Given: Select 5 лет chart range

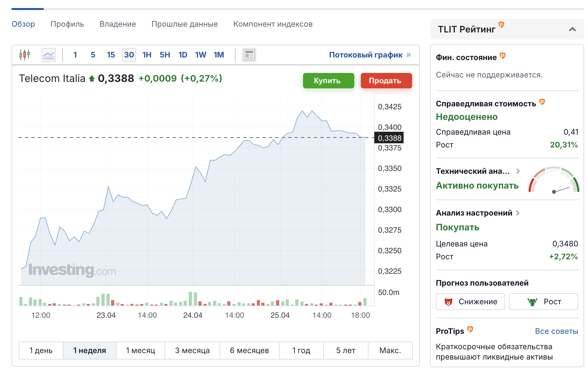Looking at the screenshot, I should (346, 351).
